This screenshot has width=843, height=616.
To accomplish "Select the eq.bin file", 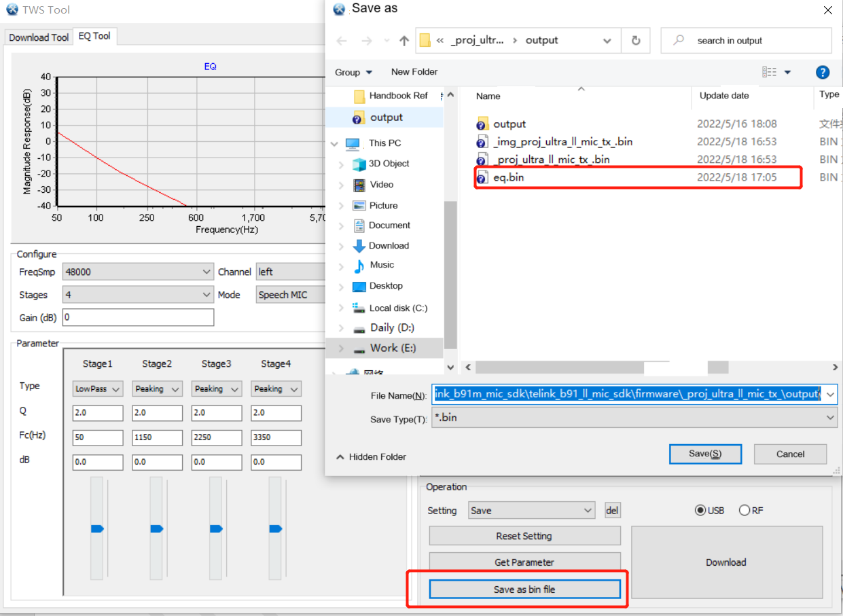I will pyautogui.click(x=509, y=178).
